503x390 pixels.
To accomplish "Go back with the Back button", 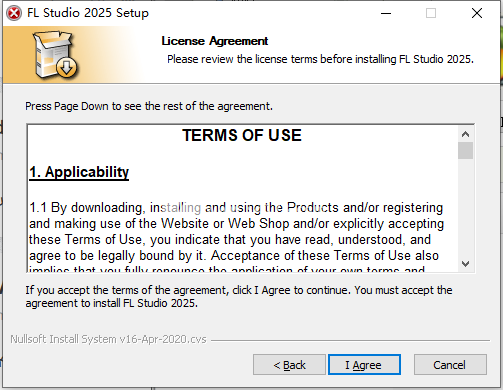I will [x=289, y=365].
